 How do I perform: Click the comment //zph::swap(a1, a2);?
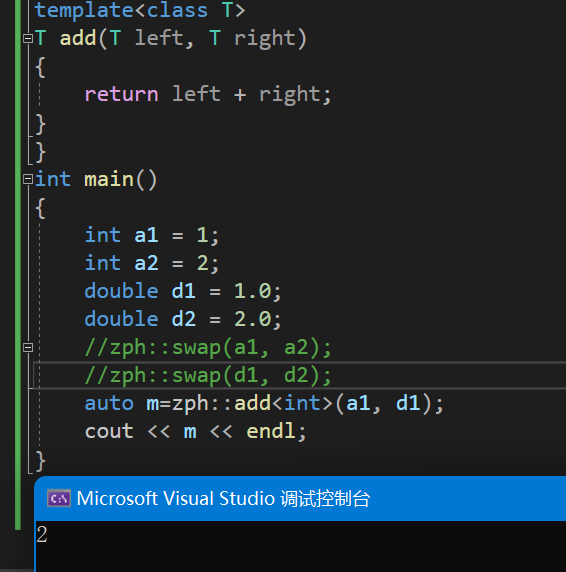(x=208, y=347)
